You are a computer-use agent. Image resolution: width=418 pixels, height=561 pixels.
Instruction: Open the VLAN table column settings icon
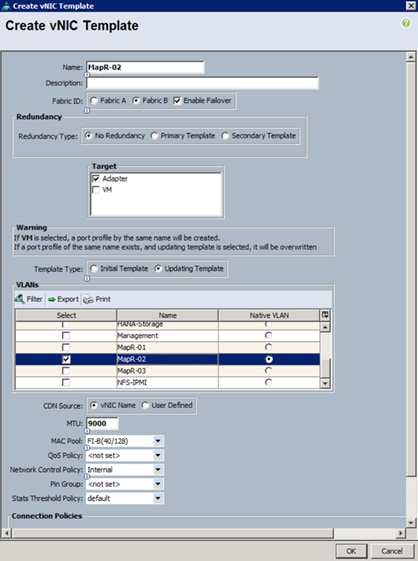[x=325, y=315]
